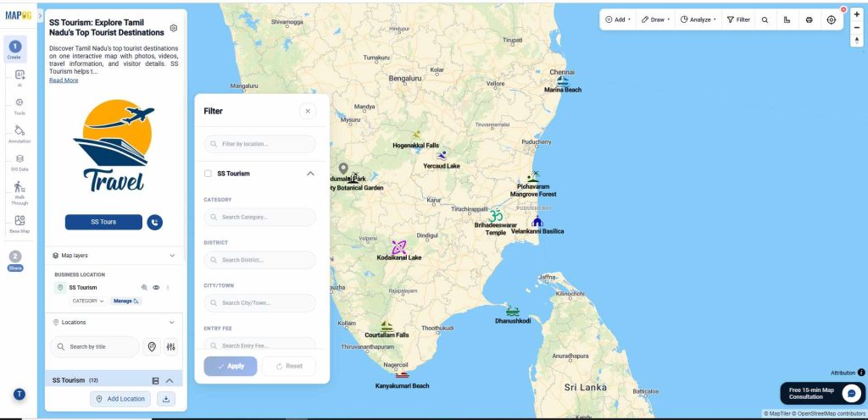The width and height of the screenshot is (868, 420).
Task: Open the Tools panel in the sidebar
Action: pos(19,106)
